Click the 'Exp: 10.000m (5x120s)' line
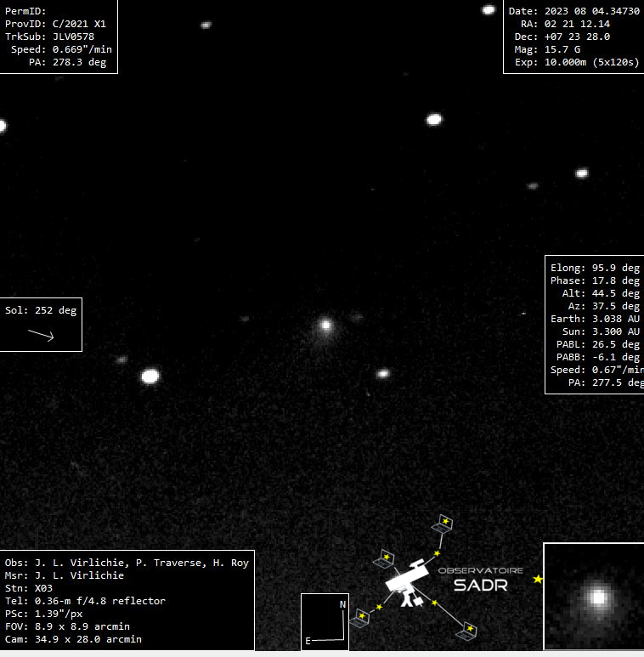Image resolution: width=644 pixels, height=657 pixels. pyautogui.click(x=577, y=62)
